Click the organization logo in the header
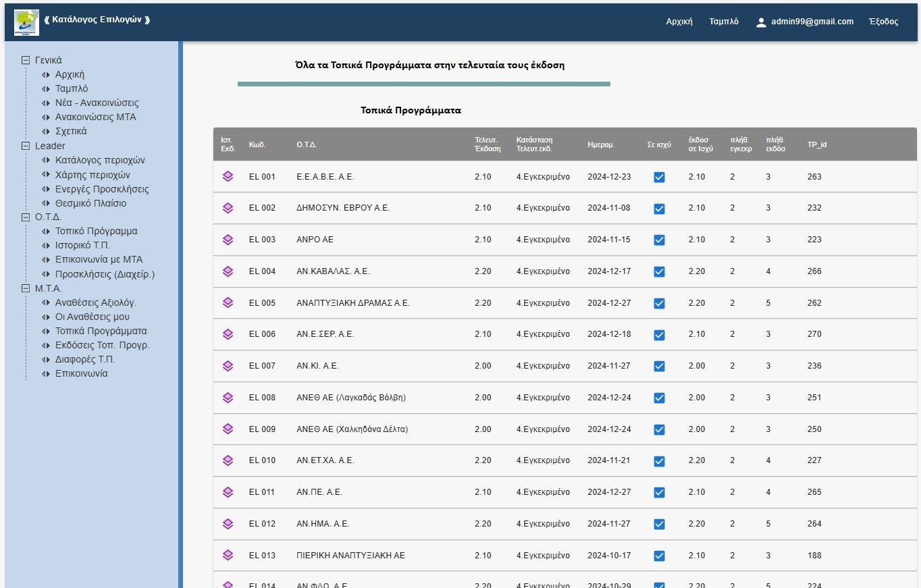The image size is (921, 588). (x=26, y=22)
